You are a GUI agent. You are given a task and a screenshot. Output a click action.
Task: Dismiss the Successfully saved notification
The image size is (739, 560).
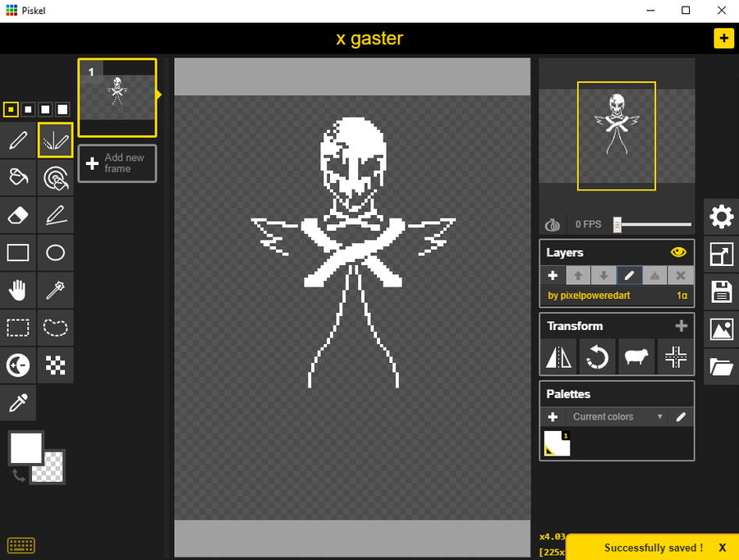pos(722,548)
